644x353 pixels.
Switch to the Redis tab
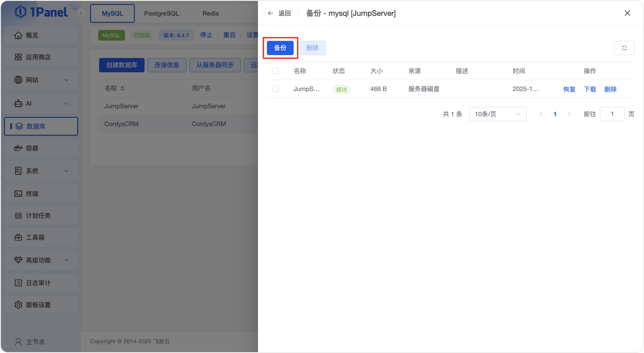[210, 13]
